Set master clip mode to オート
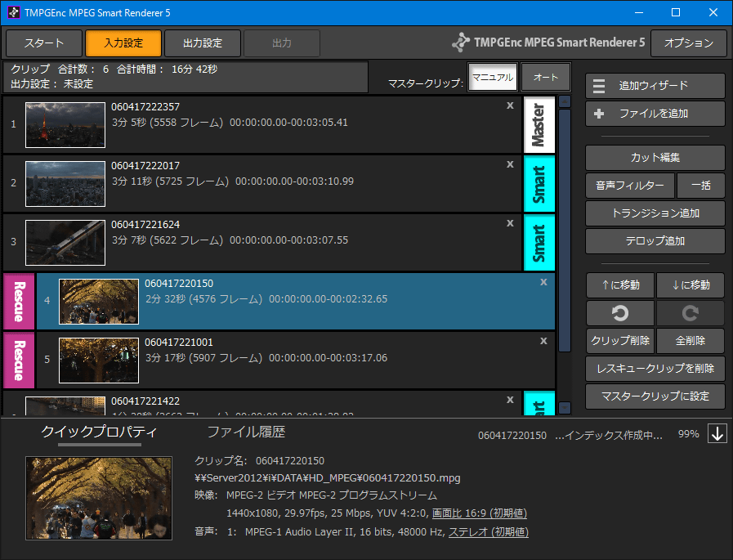733x560 pixels. click(x=546, y=77)
